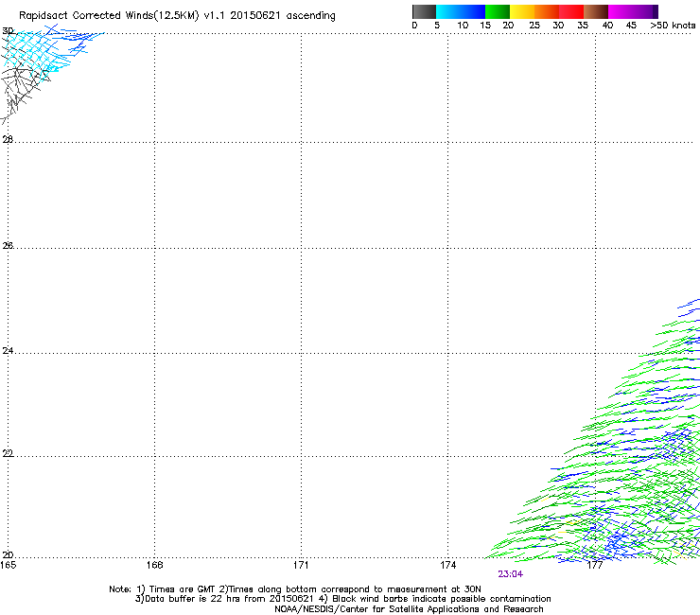Click the '10' knots label under the color bar
Viewport: 700px width, 615px height.
(x=463, y=26)
